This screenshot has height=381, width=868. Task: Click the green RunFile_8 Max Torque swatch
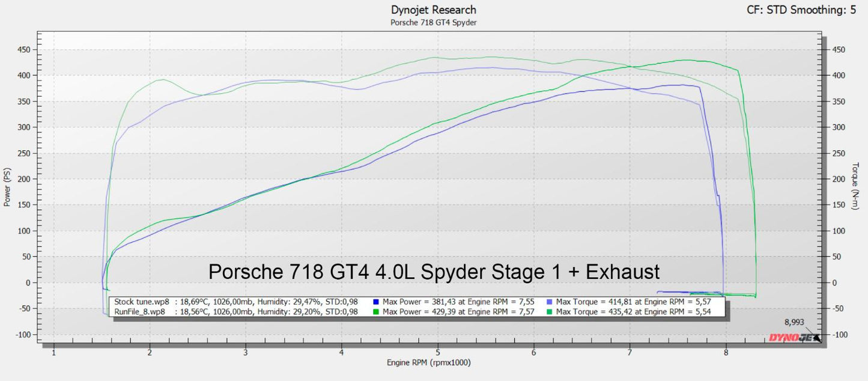pos(550,312)
